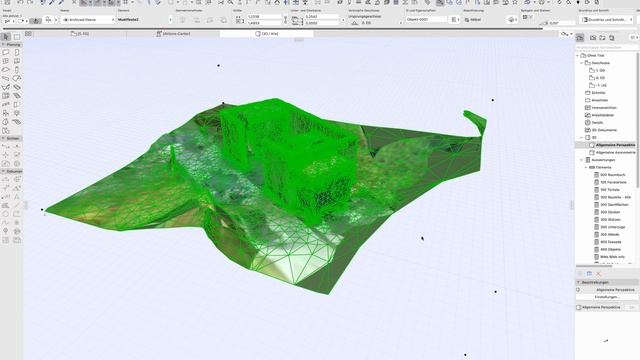This screenshot has width=640, height=360.
Task: Select the Marquee tool in toolbox
Action: click(x=17, y=37)
